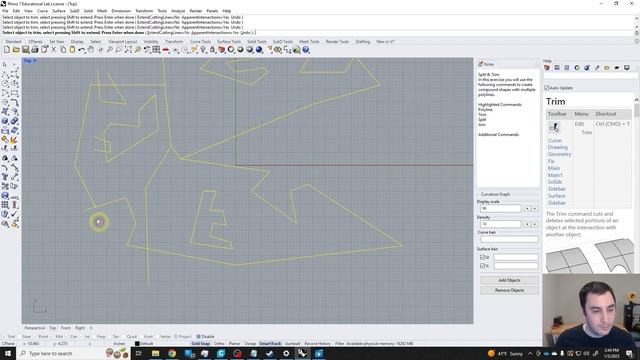
Task: Switch to the Perspective viewport tab
Action: click(35, 328)
